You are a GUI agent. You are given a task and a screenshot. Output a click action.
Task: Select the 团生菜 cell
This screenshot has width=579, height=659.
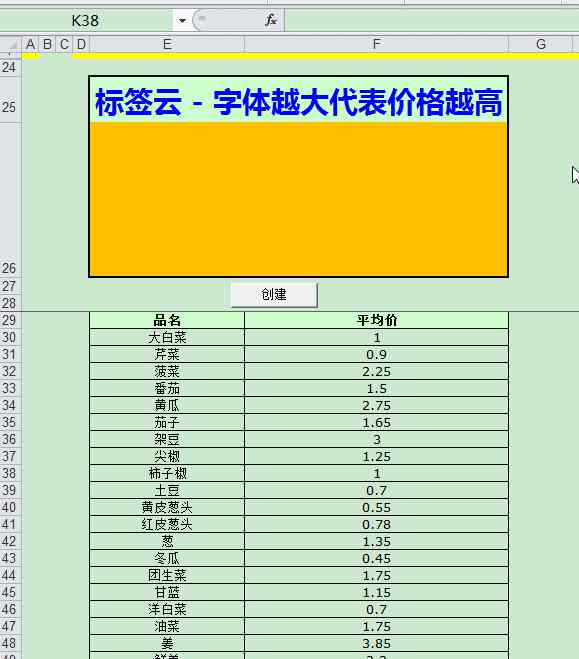167,575
